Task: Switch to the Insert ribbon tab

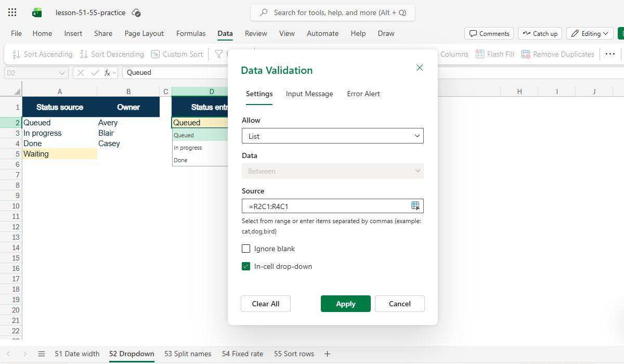Action: (x=73, y=33)
